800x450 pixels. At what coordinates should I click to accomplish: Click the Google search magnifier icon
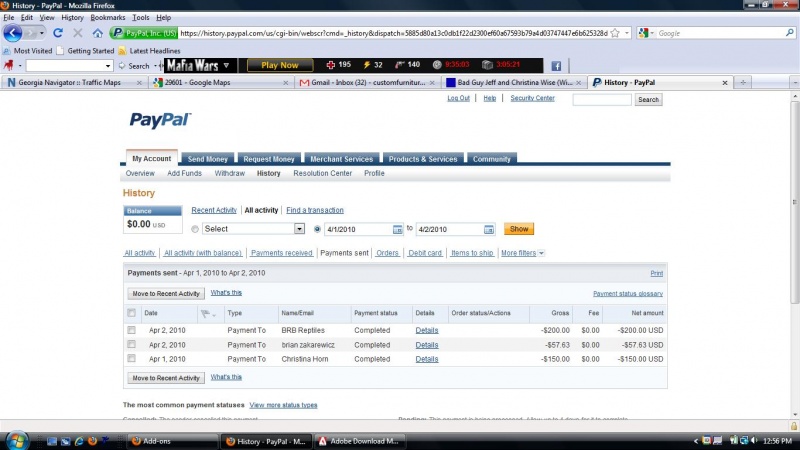pos(789,33)
